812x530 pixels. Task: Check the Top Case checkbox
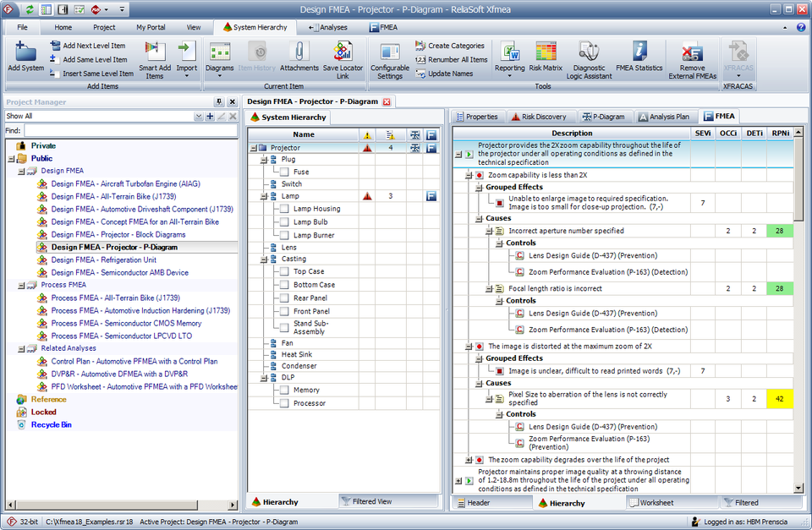(284, 271)
